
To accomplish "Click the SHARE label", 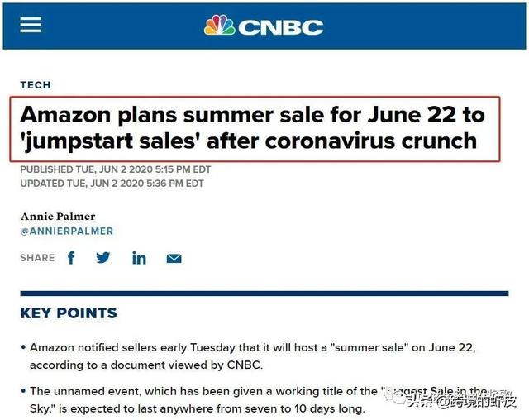I will coord(37,258).
